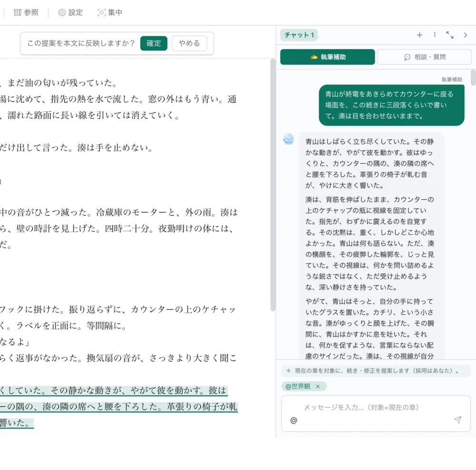
Task: Add new chat with plus icon
Action: click(x=419, y=35)
